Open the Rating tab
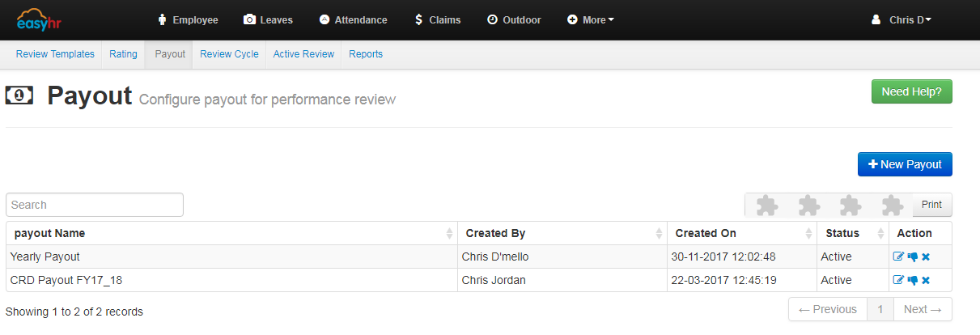The image size is (980, 335). (123, 54)
